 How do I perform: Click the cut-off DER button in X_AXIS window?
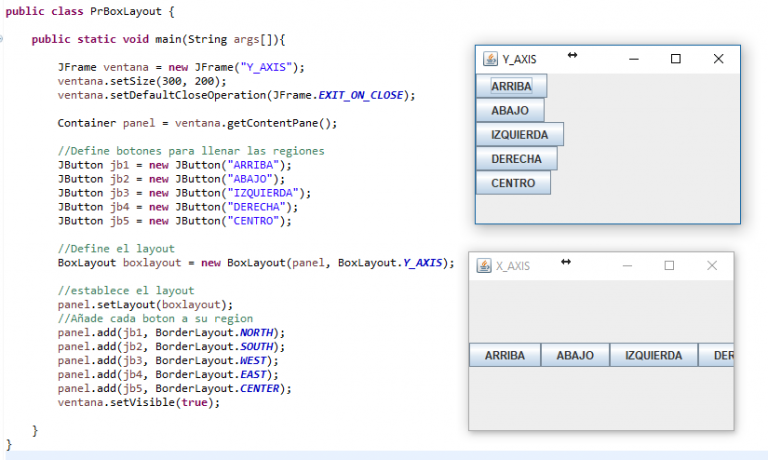717,355
